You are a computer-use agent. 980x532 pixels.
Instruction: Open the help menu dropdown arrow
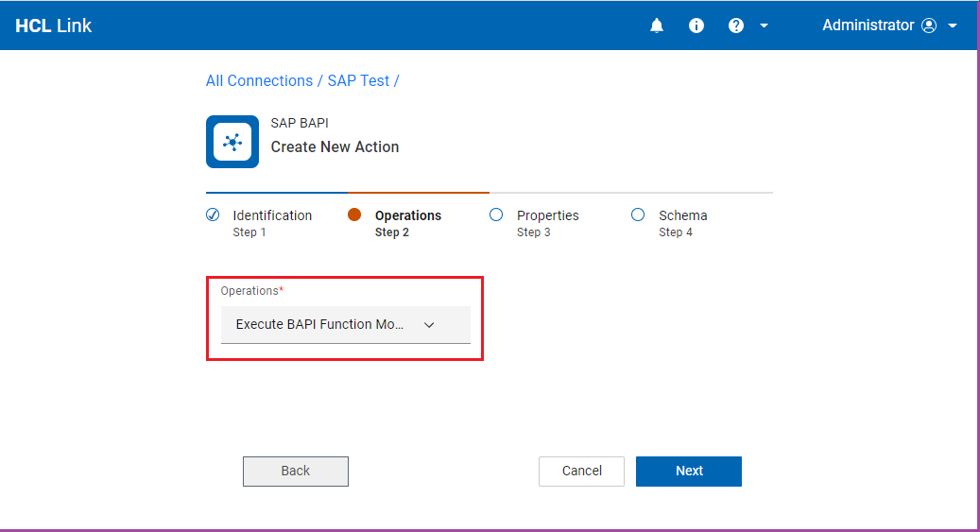tap(764, 26)
